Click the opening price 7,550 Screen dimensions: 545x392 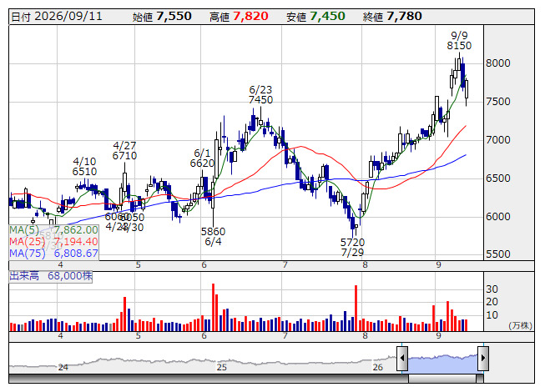click(174, 17)
